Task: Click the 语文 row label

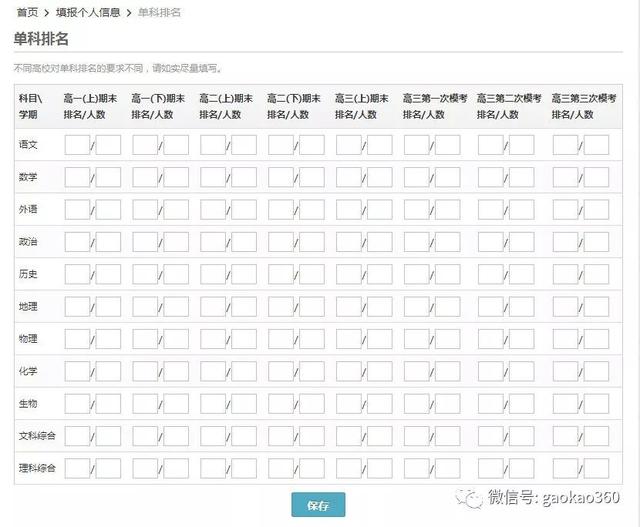Action: [x=28, y=145]
